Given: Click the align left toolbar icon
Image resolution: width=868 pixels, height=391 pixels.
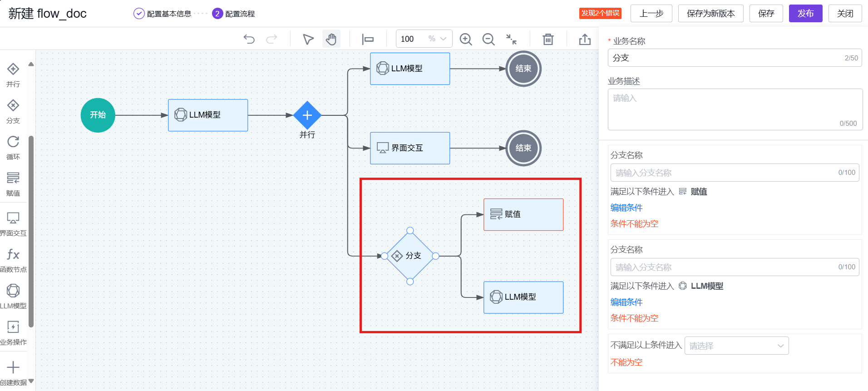Looking at the screenshot, I should pos(368,40).
